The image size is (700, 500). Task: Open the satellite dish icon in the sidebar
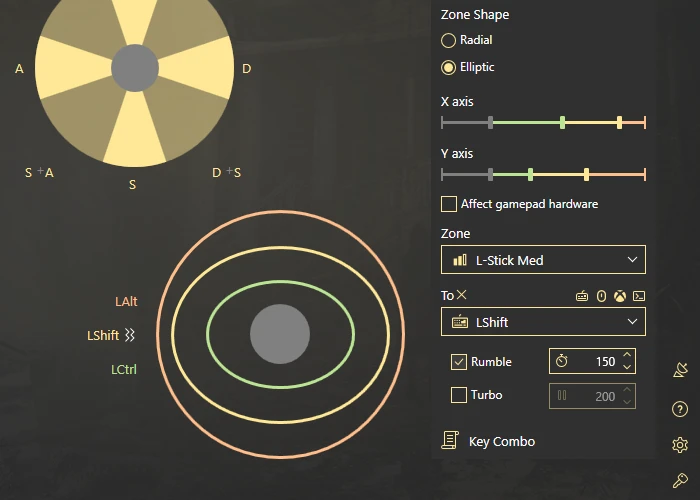pyautogui.click(x=680, y=370)
